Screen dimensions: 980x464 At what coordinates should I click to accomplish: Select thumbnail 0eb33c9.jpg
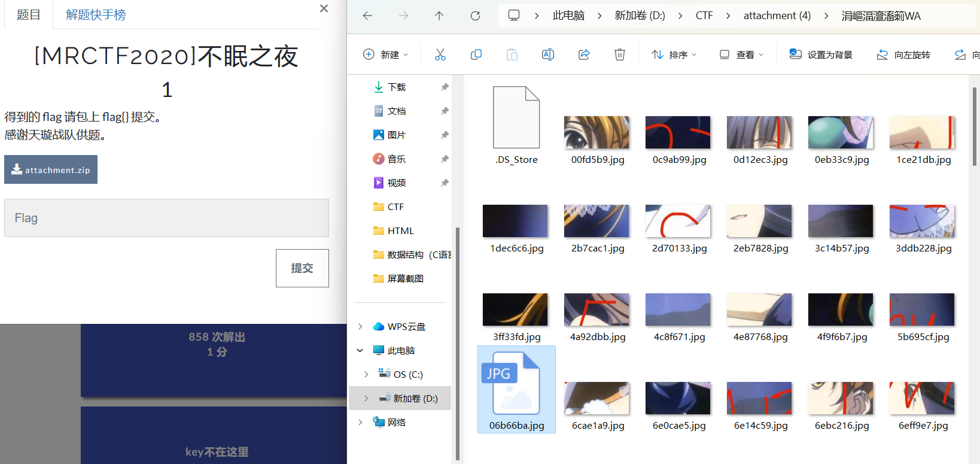841,132
